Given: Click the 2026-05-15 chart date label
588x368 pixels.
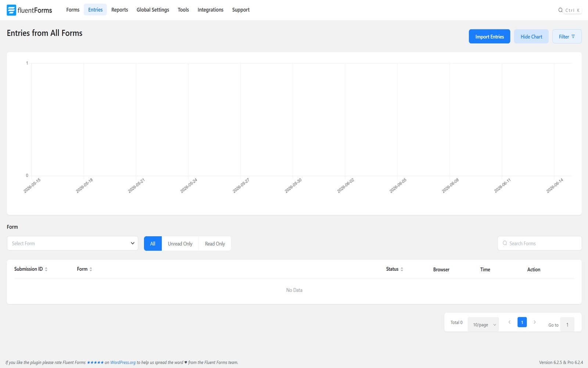Looking at the screenshot, I should (x=32, y=185).
